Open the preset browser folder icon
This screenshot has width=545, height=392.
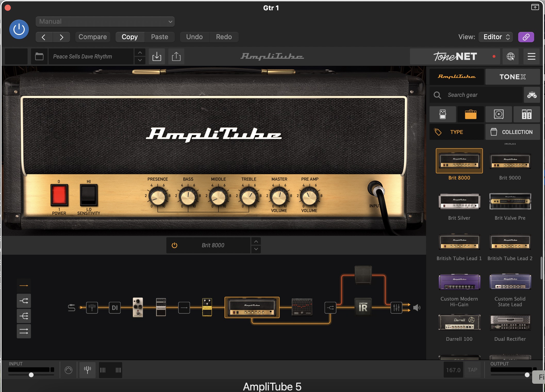tap(39, 56)
